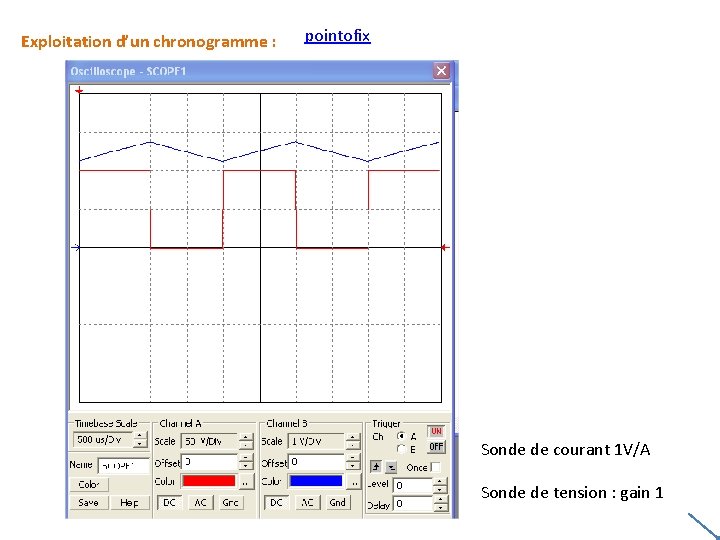Viewport: 720px width, 540px height.
Task: Select trigger channel B radio button
Action: pos(401,449)
